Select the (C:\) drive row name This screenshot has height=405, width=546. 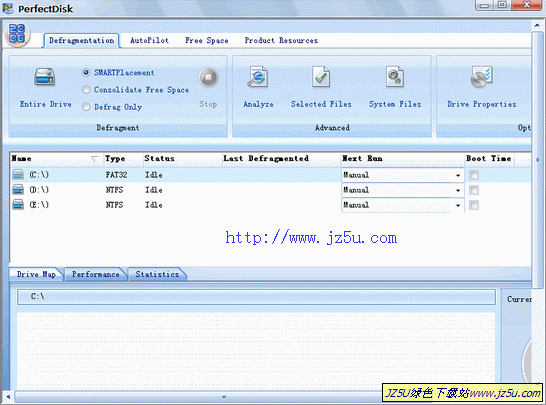(39, 175)
